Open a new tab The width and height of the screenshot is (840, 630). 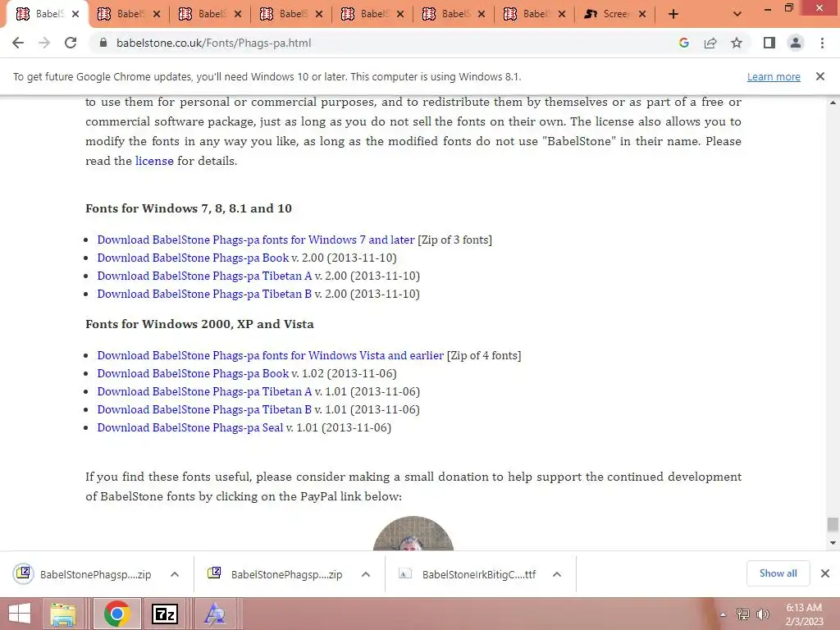tap(673, 14)
